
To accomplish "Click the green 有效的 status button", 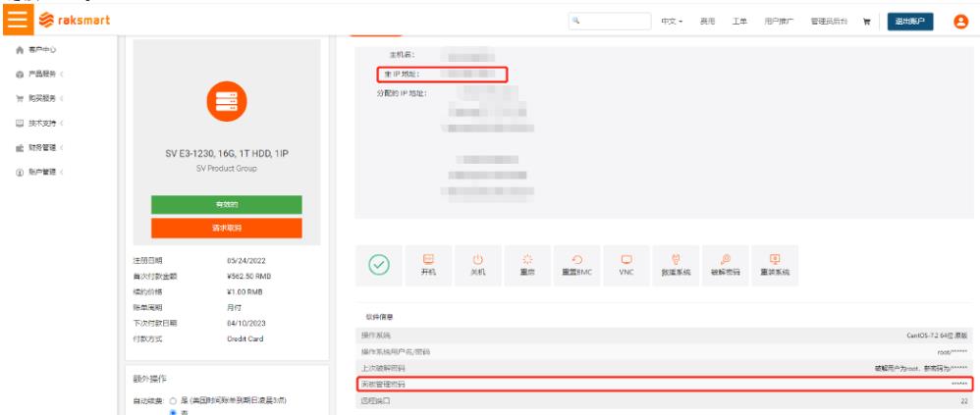I will pos(226,205).
